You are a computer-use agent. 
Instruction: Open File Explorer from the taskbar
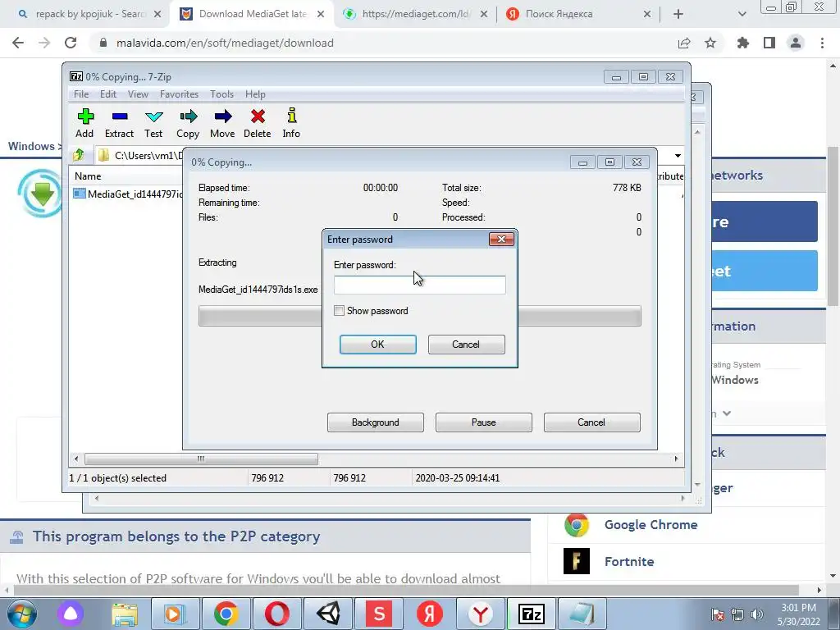(x=125, y=614)
